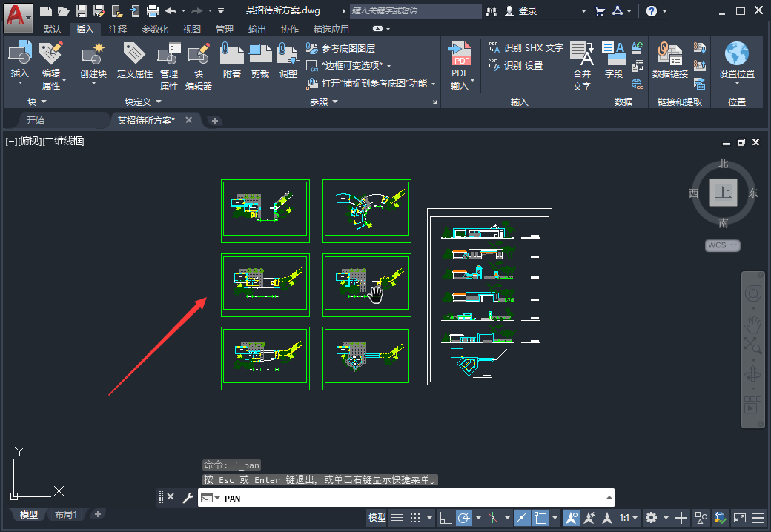Open the WCS coordinate system dropdown
This screenshot has width=771, height=532.
click(722, 245)
